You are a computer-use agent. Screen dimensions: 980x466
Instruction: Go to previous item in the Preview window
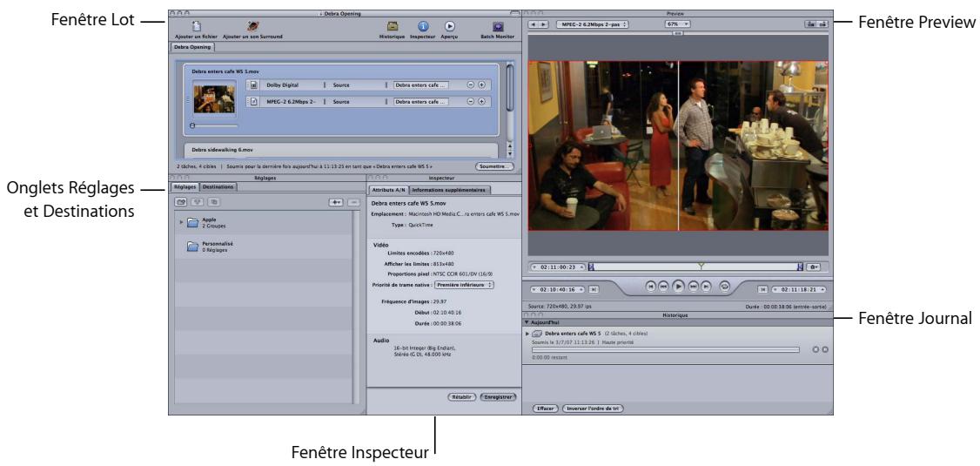534,24
